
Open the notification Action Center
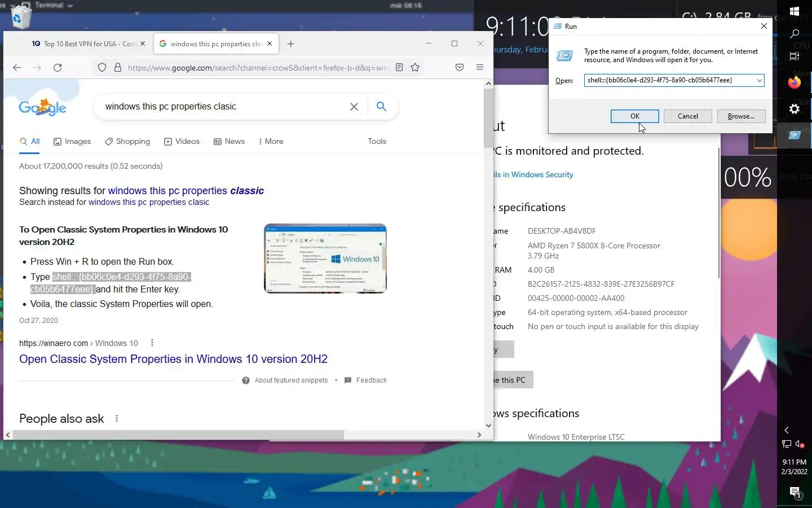coord(795,492)
